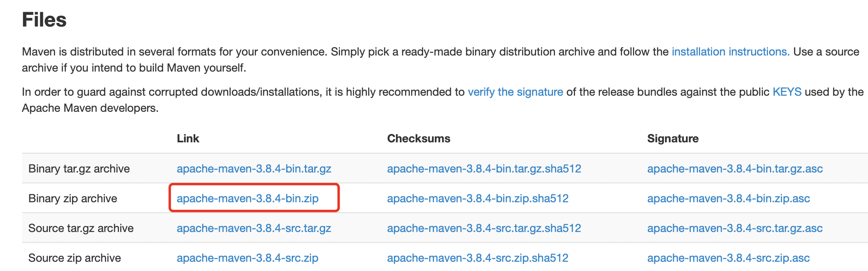Select the 'Source tar.gz archive' row label
Screen dimensions: 868x271
pyautogui.click(x=81, y=228)
